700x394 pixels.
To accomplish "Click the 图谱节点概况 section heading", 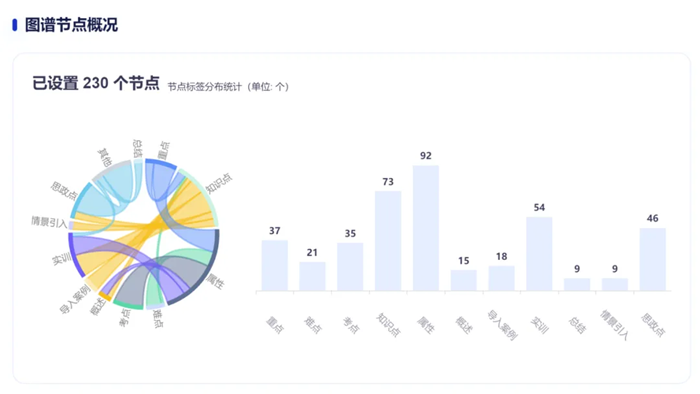I will (x=71, y=25).
